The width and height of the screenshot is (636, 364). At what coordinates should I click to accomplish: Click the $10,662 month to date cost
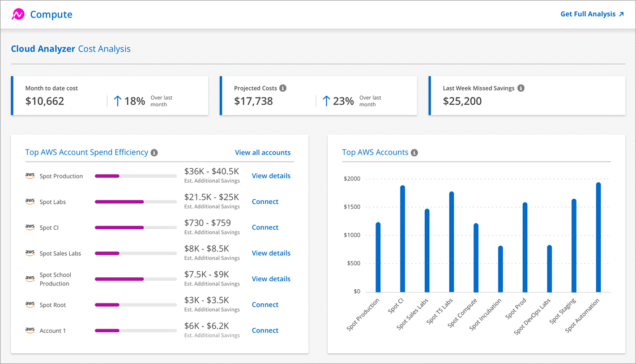pyautogui.click(x=45, y=101)
